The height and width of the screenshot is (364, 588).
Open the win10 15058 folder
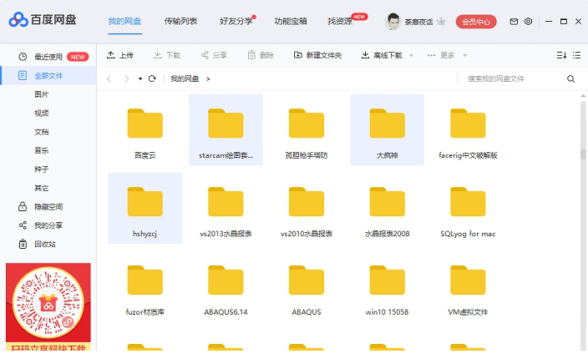click(387, 286)
